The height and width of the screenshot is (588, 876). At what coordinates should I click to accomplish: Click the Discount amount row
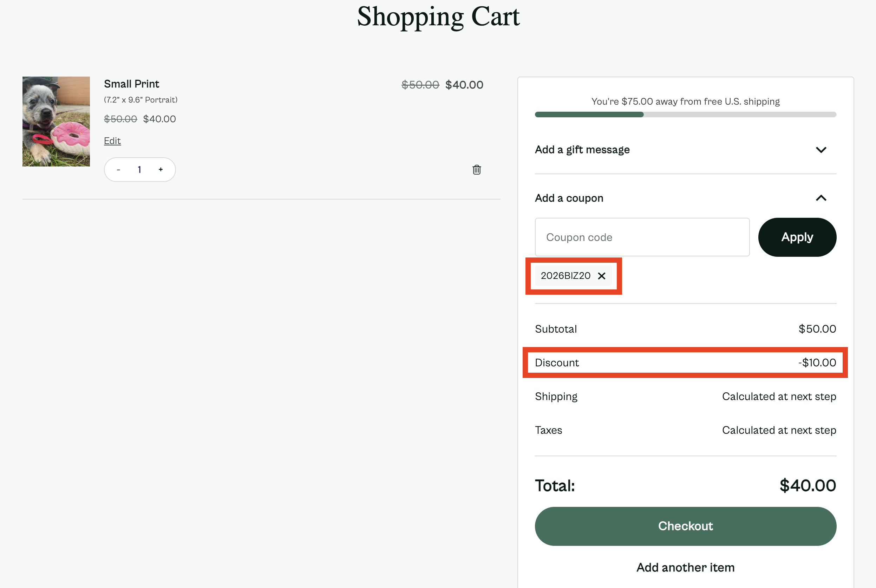pos(685,362)
